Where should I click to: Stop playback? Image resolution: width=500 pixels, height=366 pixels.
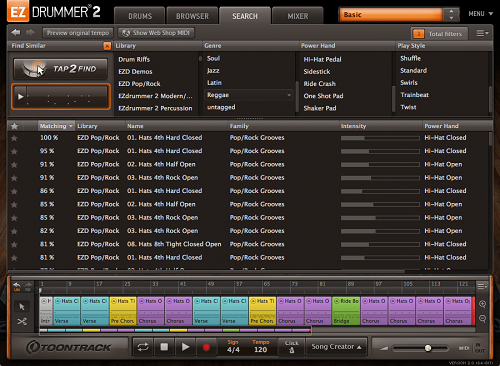coord(164,347)
